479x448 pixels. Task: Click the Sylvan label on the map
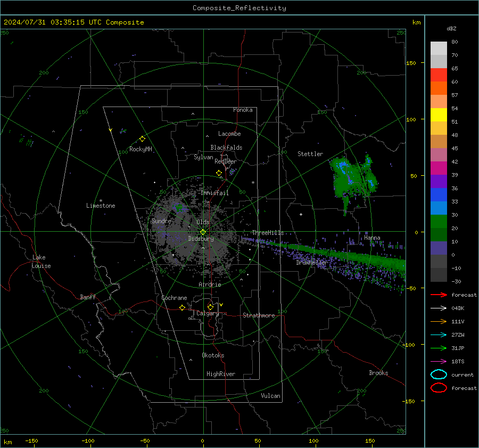click(x=203, y=157)
